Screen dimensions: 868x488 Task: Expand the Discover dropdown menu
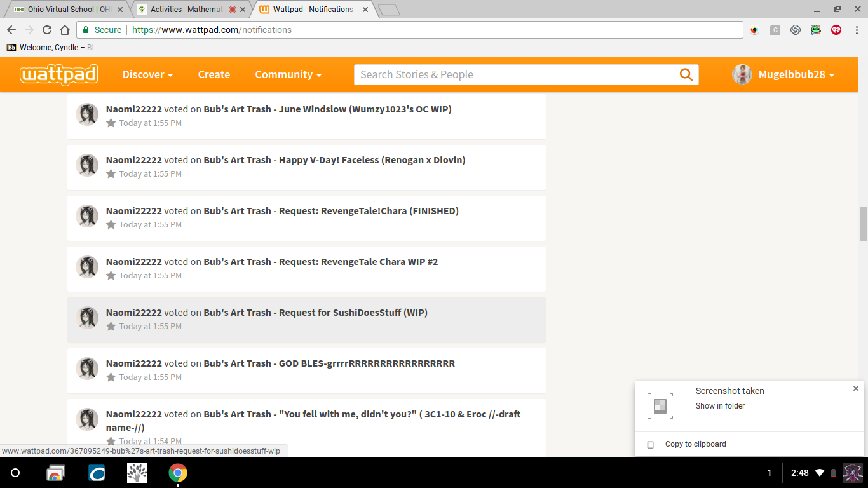click(x=147, y=74)
